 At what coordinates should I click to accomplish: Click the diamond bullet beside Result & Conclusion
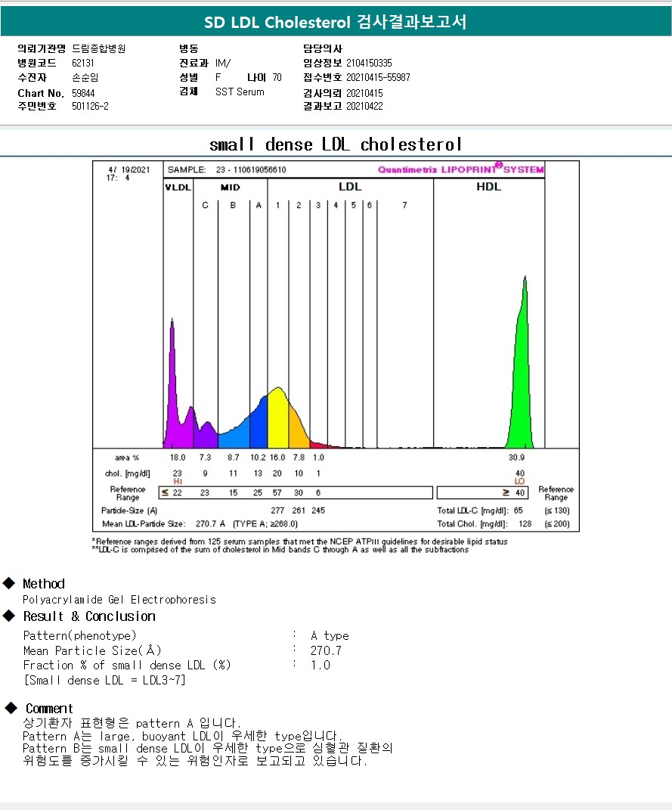pyautogui.click(x=9, y=616)
